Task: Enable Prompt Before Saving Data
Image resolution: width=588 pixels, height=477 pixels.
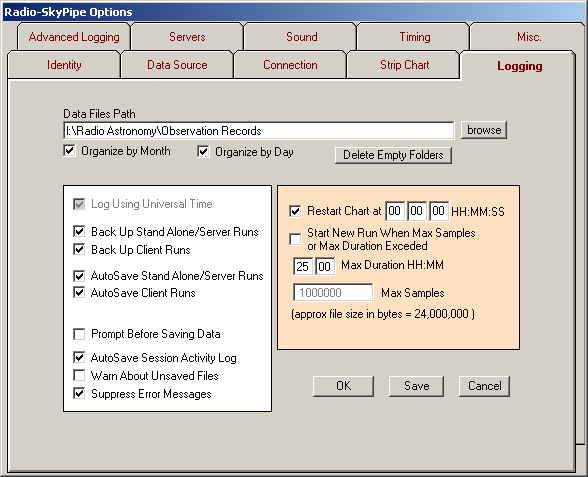Action: pos(79,334)
